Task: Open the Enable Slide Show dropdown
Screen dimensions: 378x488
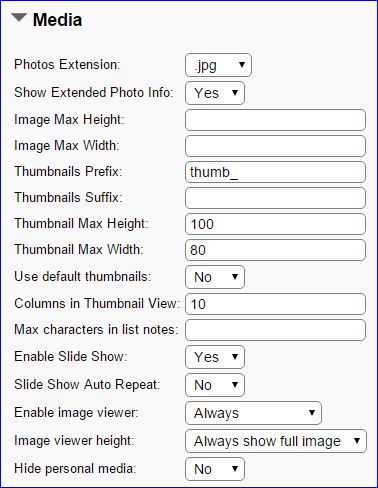Action: click(215, 357)
